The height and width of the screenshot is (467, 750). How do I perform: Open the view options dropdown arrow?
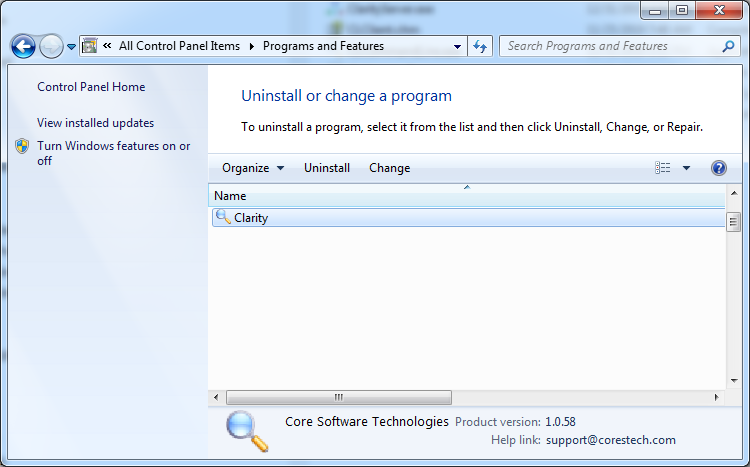(686, 168)
